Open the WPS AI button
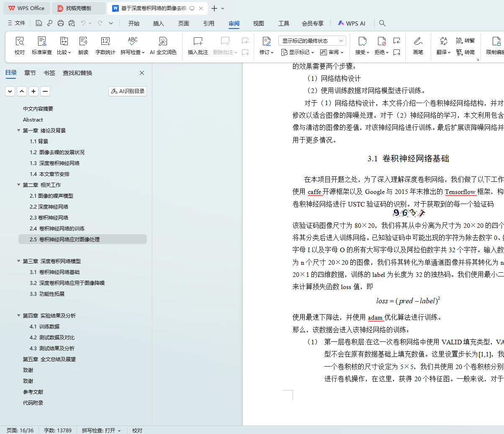Screen dimensions: 504x434 (352, 23)
